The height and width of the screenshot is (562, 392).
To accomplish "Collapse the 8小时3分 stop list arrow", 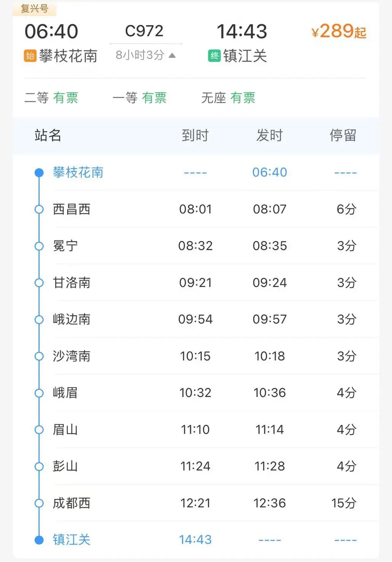I will [x=172, y=56].
